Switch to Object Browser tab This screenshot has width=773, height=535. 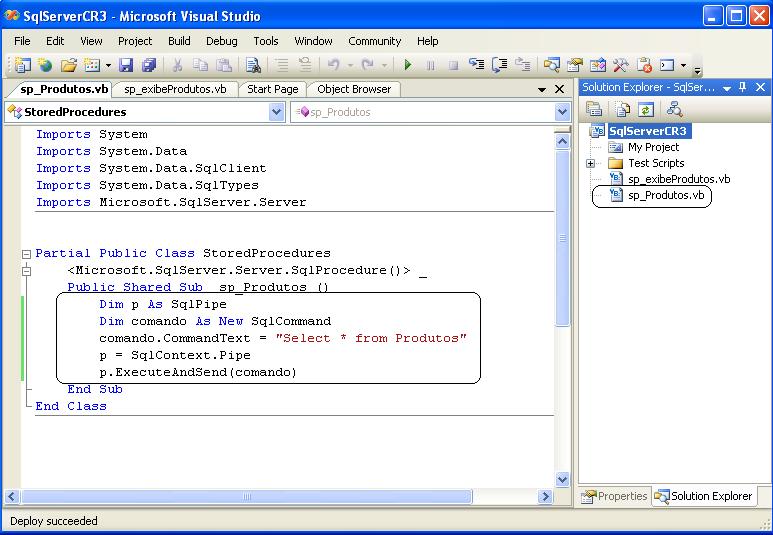354,89
